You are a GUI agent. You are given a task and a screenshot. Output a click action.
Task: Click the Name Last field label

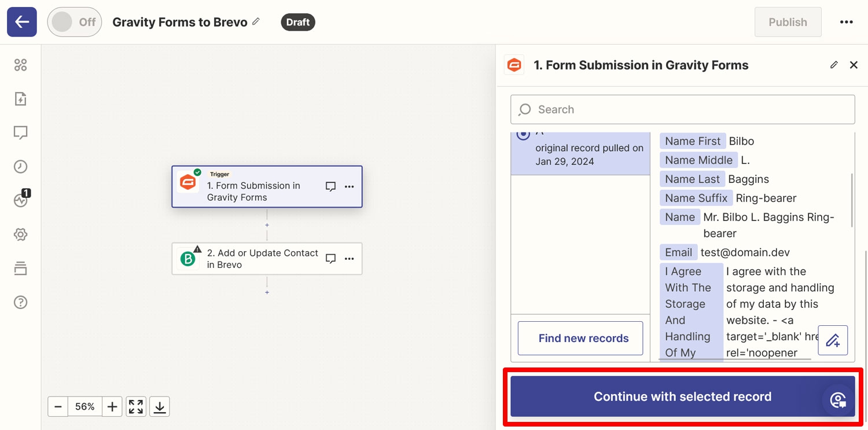tap(692, 179)
